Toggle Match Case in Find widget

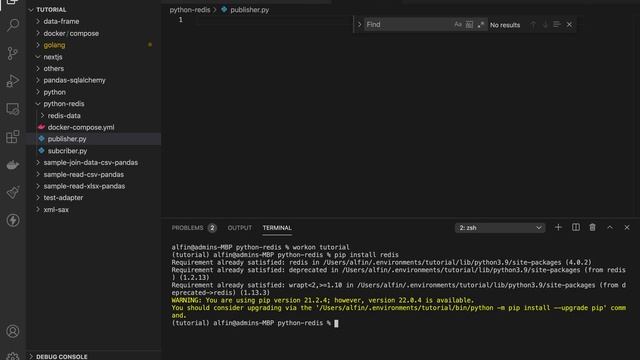[458, 24]
